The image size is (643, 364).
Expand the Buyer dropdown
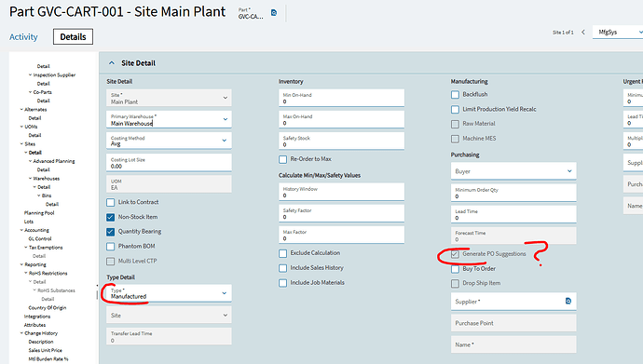[513, 171]
